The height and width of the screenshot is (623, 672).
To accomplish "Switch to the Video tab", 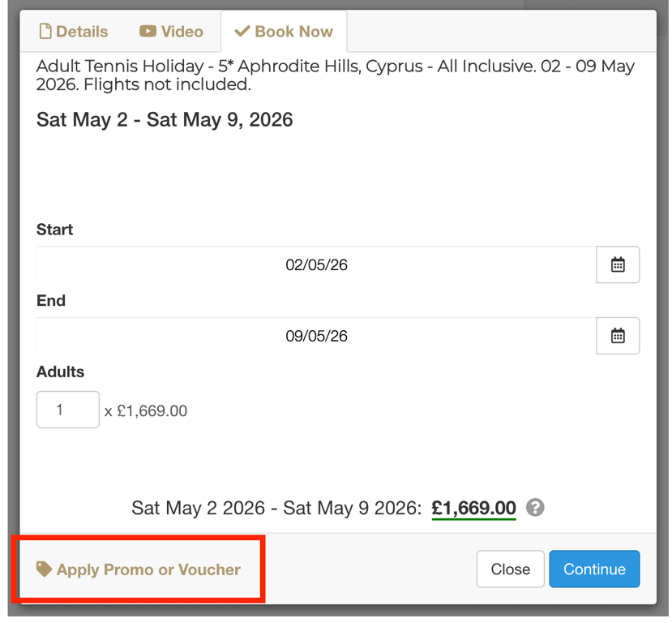I will (x=171, y=32).
